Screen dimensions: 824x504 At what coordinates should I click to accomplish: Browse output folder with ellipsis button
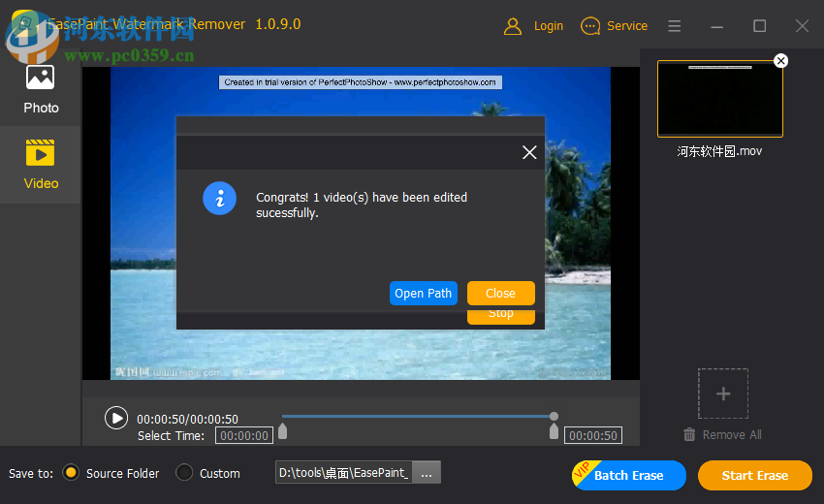(427, 472)
